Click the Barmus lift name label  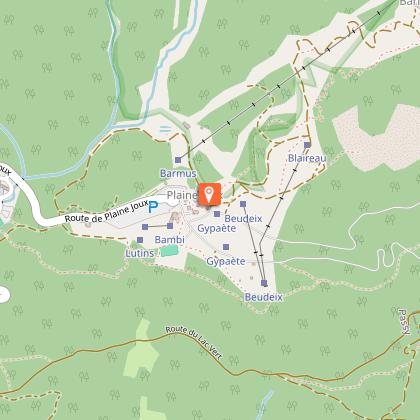[178, 173]
